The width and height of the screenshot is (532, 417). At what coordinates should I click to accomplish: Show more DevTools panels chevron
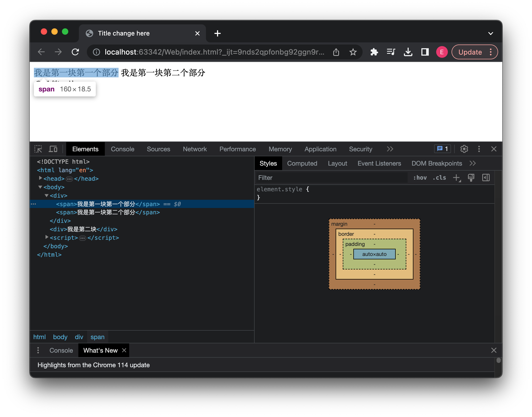pos(390,149)
